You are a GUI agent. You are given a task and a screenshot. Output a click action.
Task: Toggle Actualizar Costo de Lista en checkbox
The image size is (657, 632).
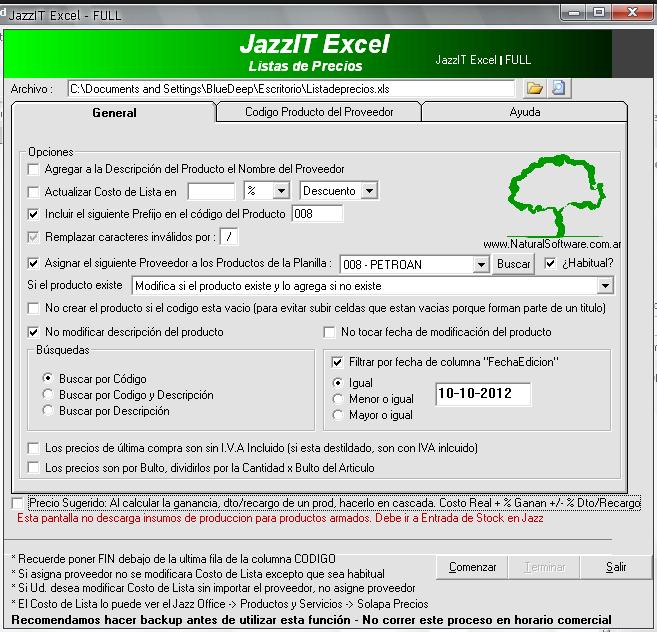point(33,192)
